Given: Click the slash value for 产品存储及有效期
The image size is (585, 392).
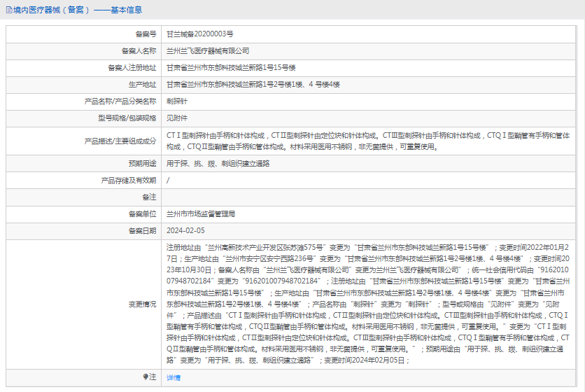Looking at the screenshot, I should 168,181.
